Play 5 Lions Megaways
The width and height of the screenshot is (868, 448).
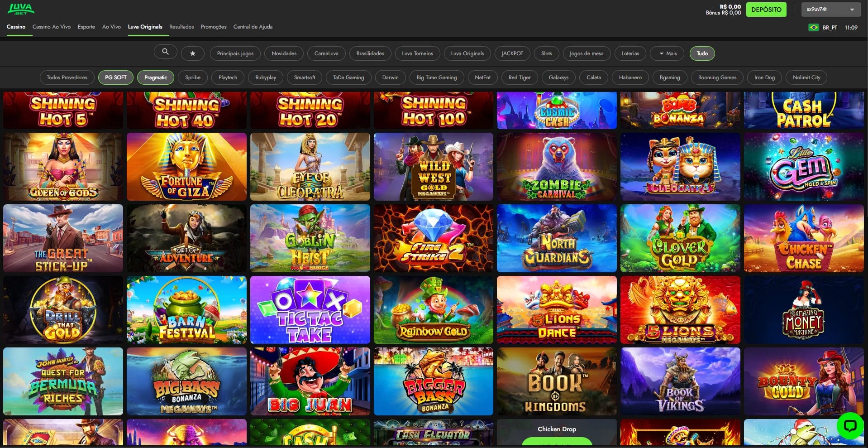click(x=680, y=310)
